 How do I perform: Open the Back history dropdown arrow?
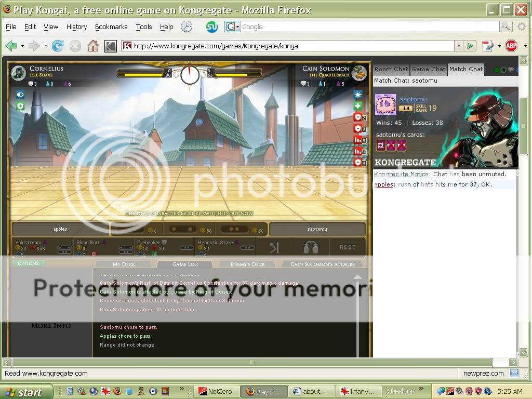click(x=22, y=46)
